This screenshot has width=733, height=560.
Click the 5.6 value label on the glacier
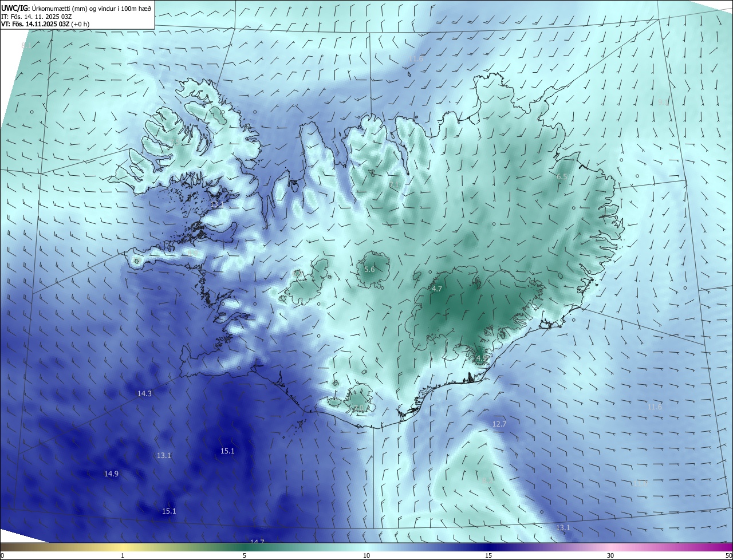[x=369, y=269]
